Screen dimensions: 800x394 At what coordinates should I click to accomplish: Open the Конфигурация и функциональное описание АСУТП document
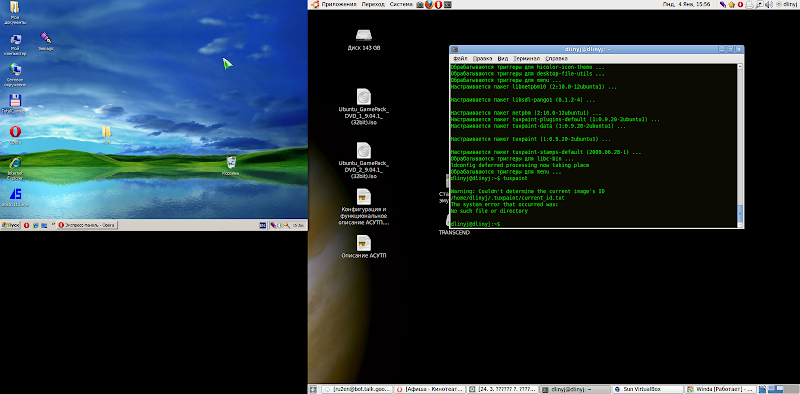[x=364, y=207]
